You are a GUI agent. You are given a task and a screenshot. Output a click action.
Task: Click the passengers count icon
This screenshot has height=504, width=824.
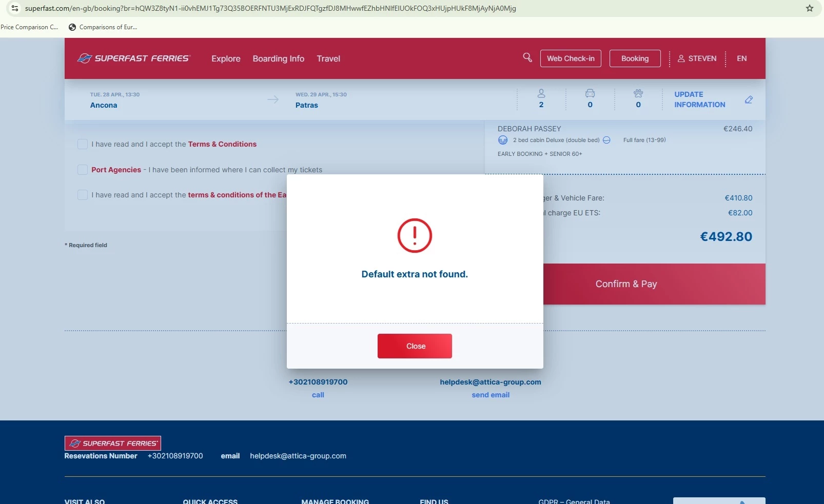tap(541, 93)
